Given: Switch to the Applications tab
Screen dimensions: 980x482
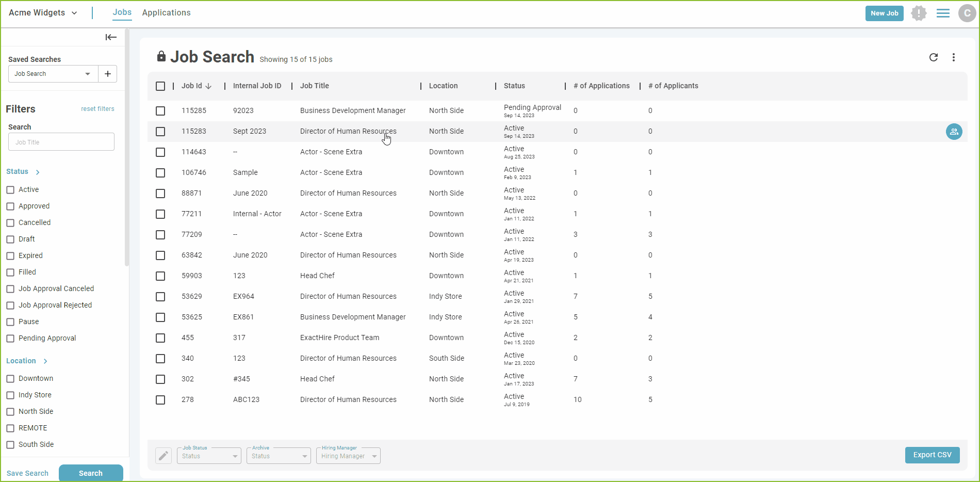Looking at the screenshot, I should (166, 13).
